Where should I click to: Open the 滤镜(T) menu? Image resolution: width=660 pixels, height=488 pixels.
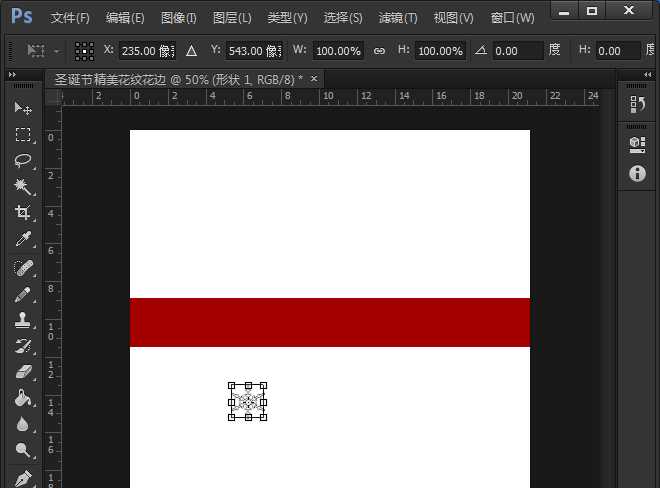click(x=398, y=18)
